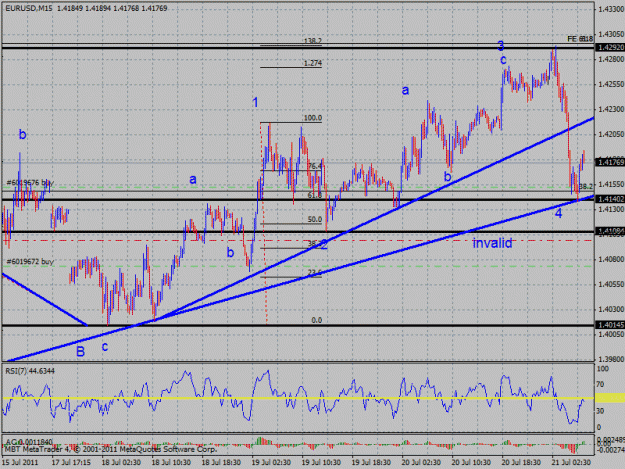The image size is (625, 469).
Task: Select the '#6019676 buy' order label
Action: click(30, 183)
